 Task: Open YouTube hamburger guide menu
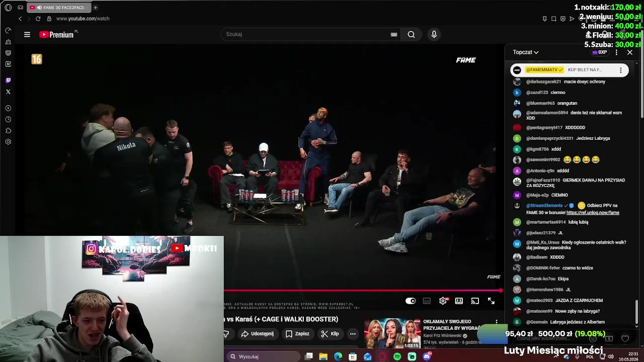click(x=27, y=34)
